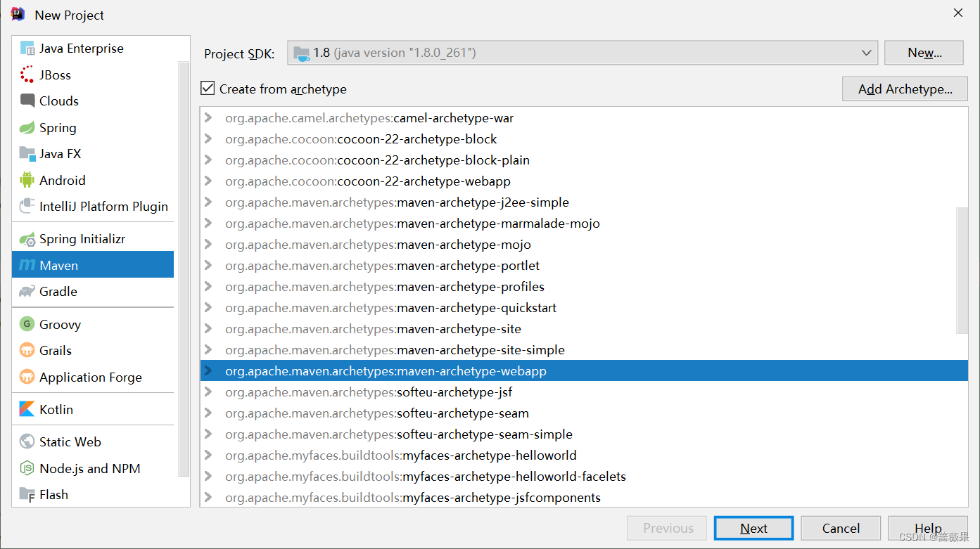Expand cocoon-22-archetype-block node
This screenshot has width=980, height=549.
pyautogui.click(x=208, y=139)
